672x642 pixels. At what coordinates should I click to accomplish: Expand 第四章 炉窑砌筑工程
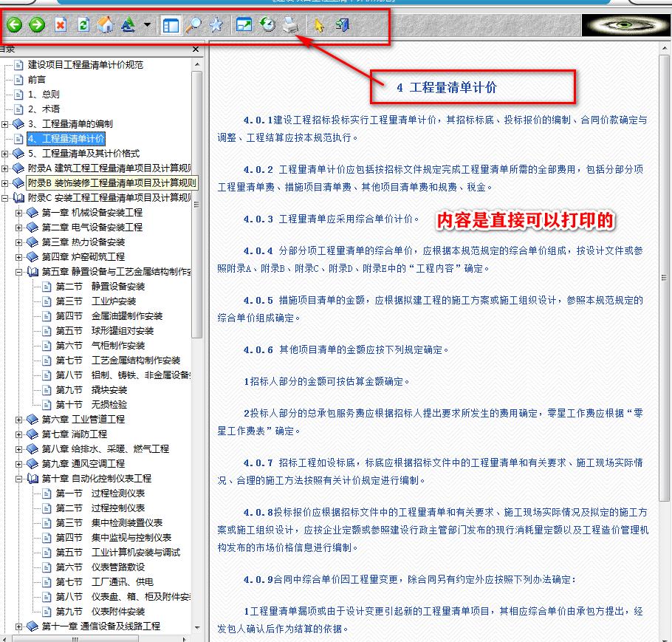(18, 257)
